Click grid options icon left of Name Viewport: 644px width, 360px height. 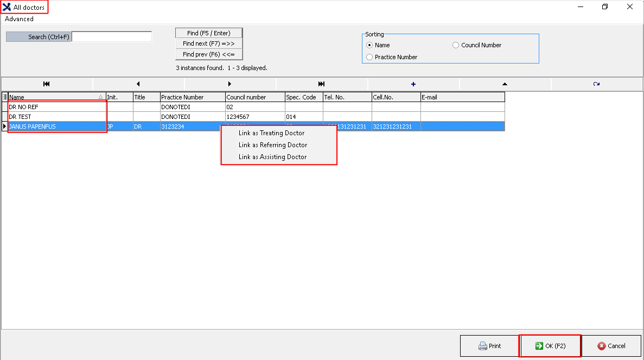(x=5, y=97)
